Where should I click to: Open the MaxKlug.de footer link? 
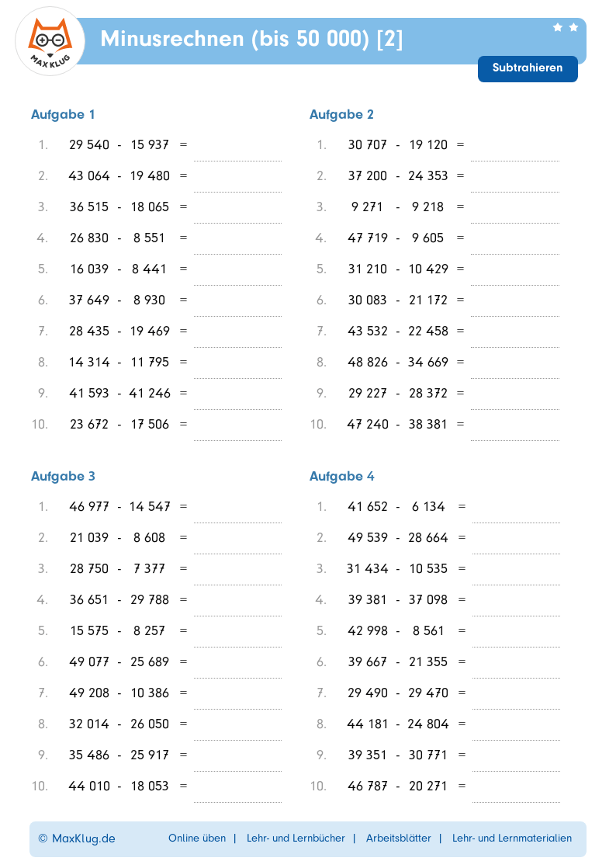pos(77,838)
